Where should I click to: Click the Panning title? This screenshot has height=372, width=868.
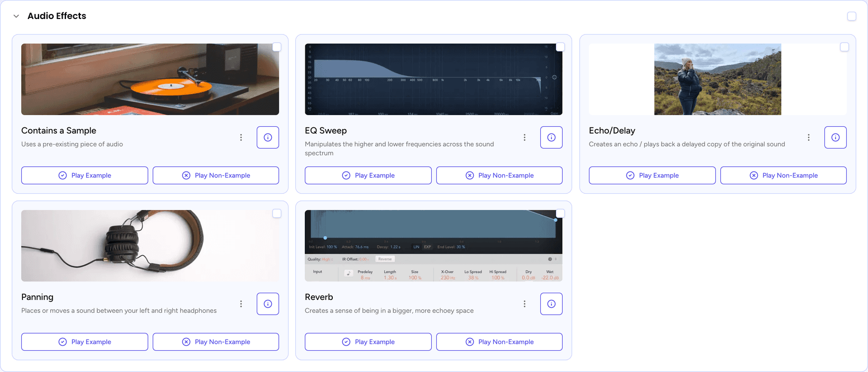pos(37,297)
